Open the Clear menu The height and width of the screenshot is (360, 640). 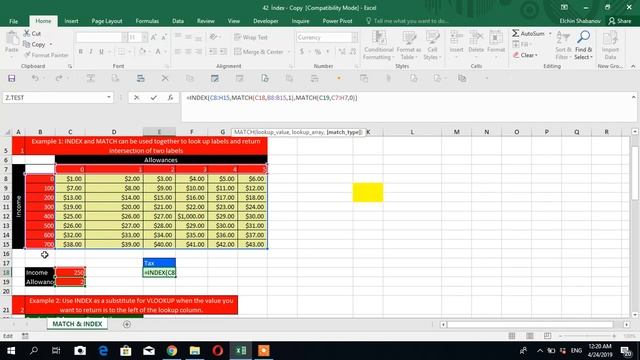click(x=526, y=55)
